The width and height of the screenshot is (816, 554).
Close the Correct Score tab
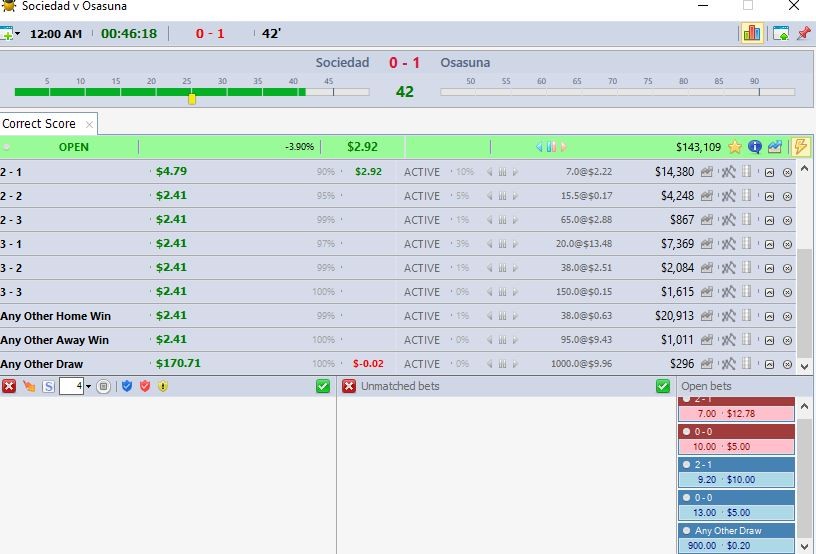point(89,124)
